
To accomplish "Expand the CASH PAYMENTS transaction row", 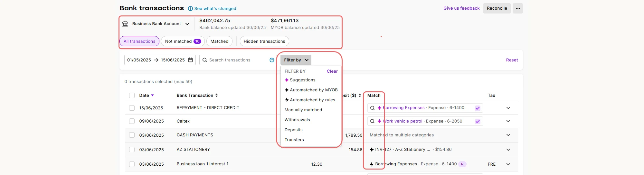I will tap(508, 135).
